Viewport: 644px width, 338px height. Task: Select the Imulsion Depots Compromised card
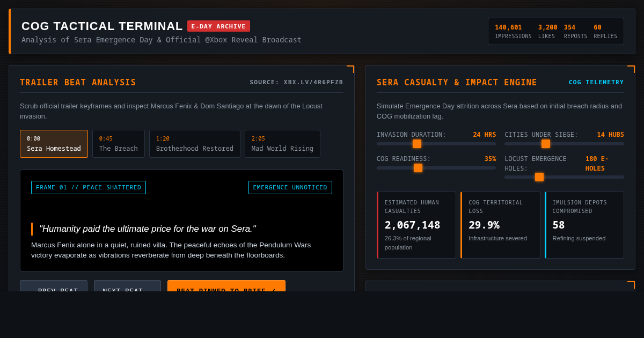click(x=584, y=225)
